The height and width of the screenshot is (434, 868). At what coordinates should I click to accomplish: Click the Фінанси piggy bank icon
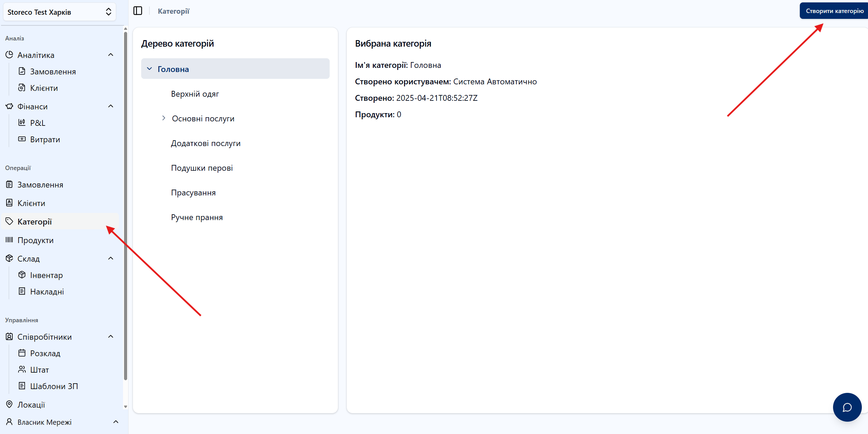pos(10,106)
